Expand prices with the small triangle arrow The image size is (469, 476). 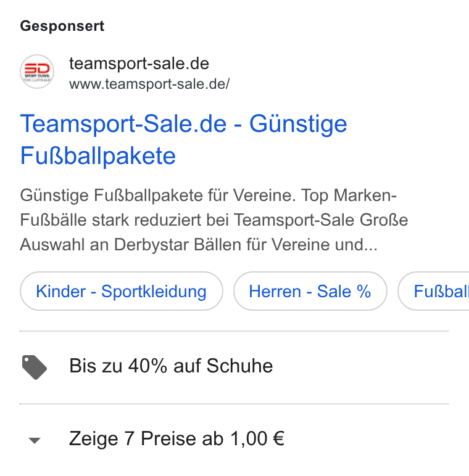click(x=35, y=440)
